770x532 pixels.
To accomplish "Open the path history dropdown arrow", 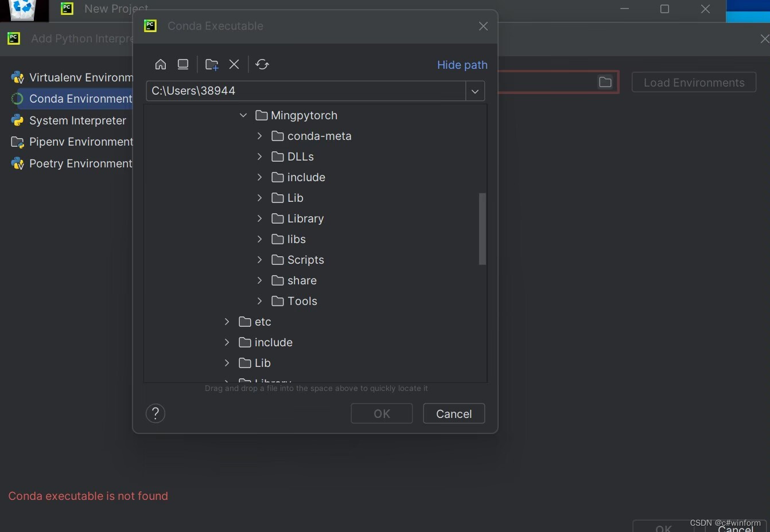I will pyautogui.click(x=475, y=91).
